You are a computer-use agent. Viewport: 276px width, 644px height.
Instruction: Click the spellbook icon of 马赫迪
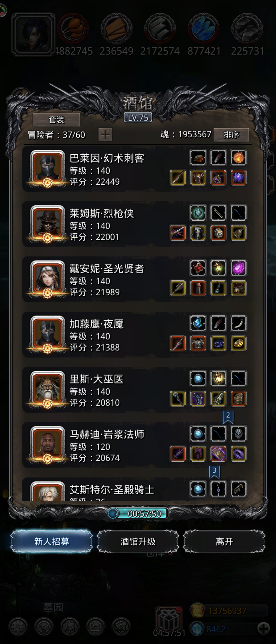pos(218,454)
